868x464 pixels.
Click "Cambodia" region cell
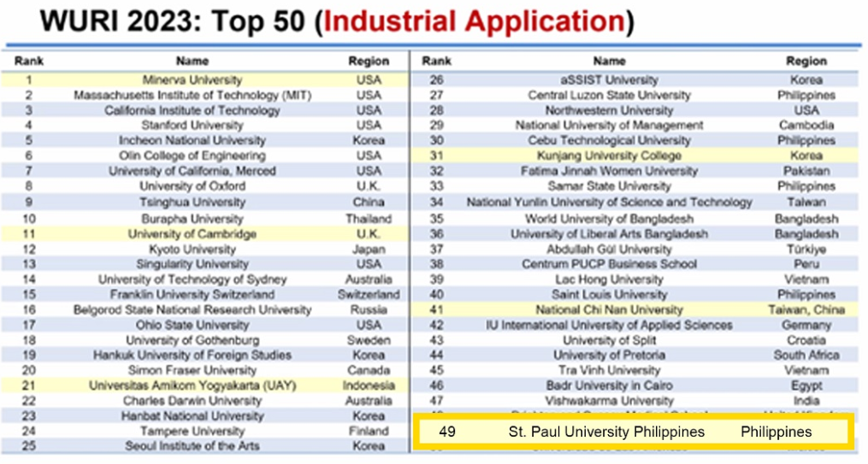tap(806, 126)
